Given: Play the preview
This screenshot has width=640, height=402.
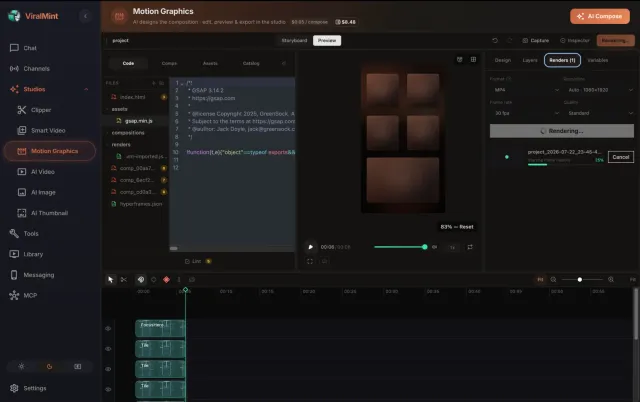Looking at the screenshot, I should [x=310, y=247].
